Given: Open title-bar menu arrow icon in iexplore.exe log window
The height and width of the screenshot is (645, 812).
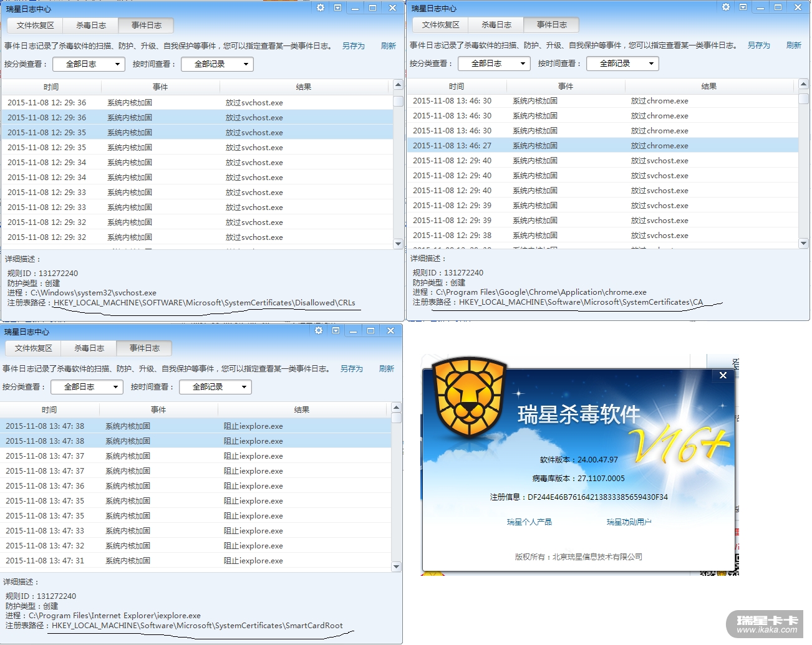Looking at the screenshot, I should [336, 330].
